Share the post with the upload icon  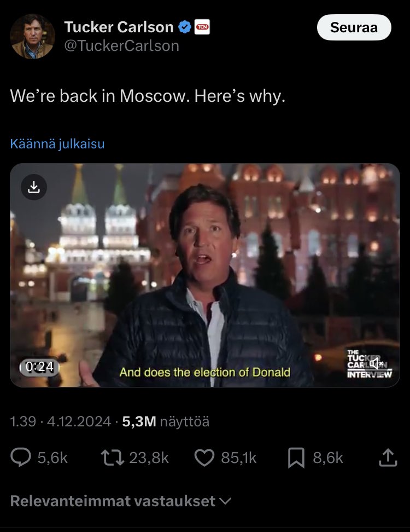388,458
